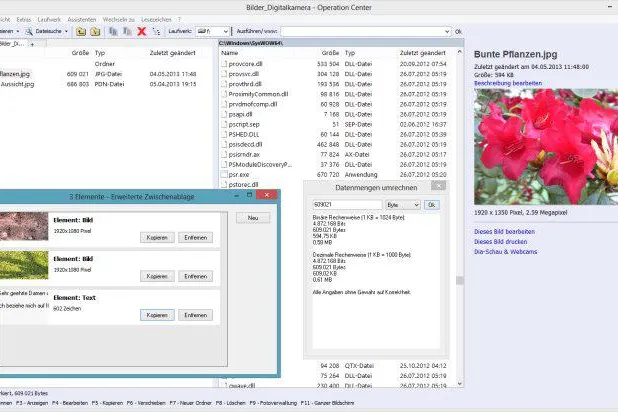The image size is (618, 412).
Task: Open the Wechseln zu menu
Action: 118,19
